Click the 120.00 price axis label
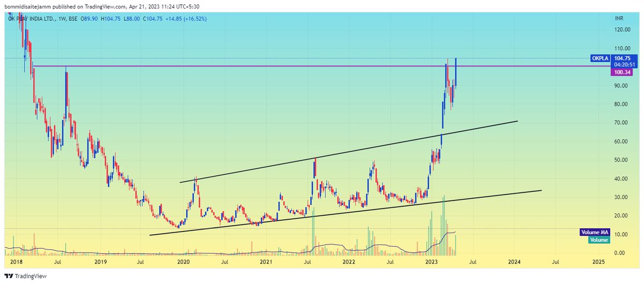The image size is (644, 284). point(623,30)
